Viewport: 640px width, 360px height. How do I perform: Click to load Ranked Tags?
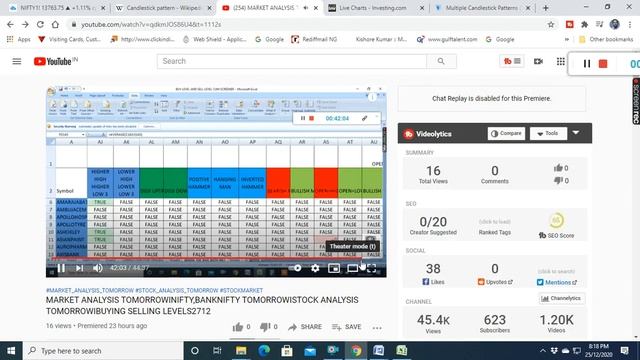coord(495,222)
